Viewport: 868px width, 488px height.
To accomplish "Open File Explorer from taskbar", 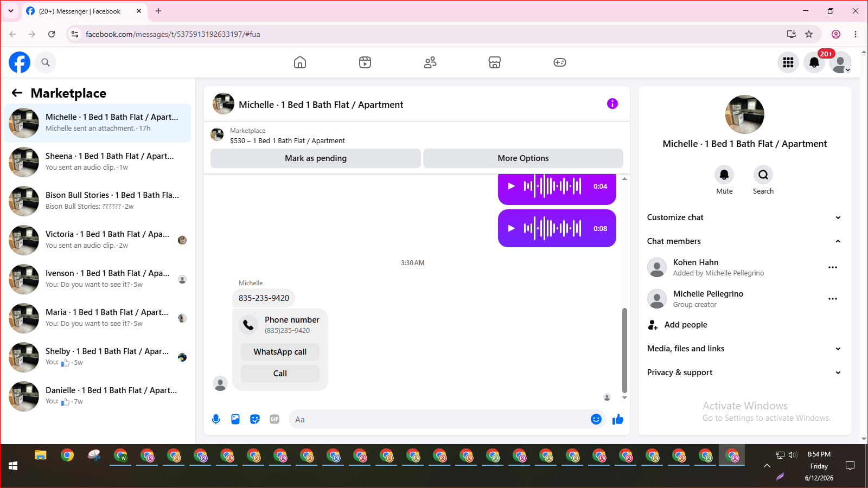I will pos(41,455).
